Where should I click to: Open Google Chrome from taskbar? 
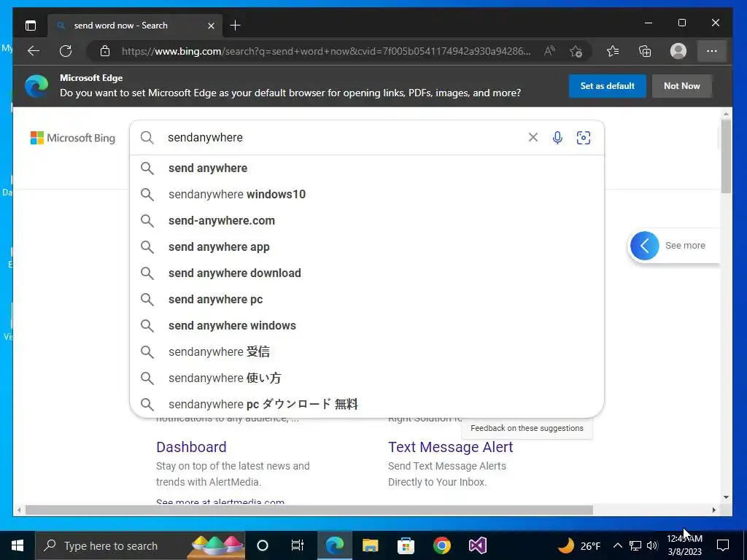pos(441,545)
